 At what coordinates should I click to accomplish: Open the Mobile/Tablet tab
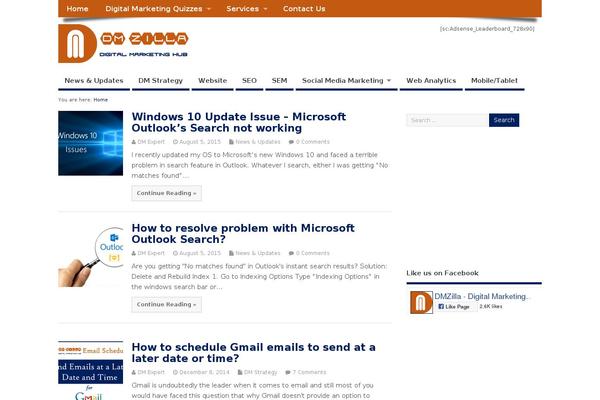494,81
